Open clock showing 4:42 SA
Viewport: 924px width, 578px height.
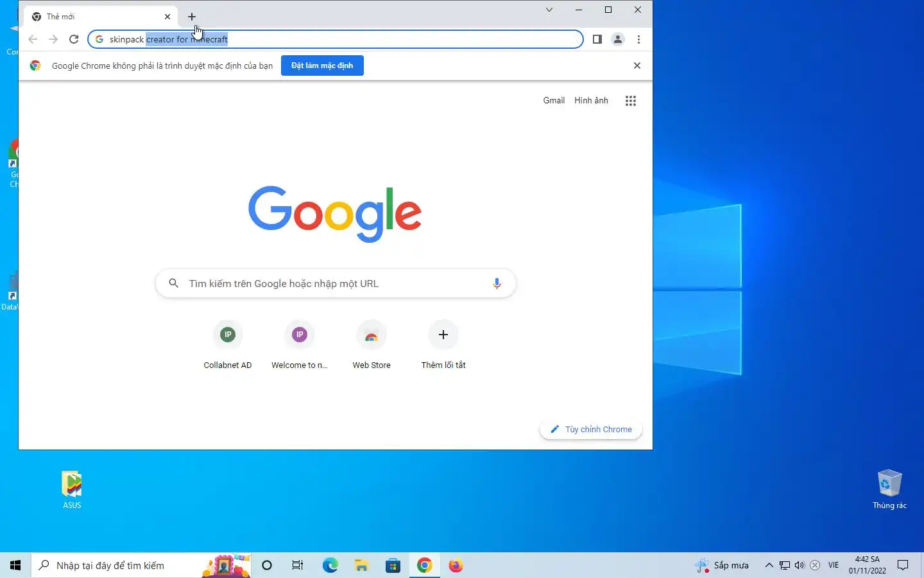pos(868,565)
